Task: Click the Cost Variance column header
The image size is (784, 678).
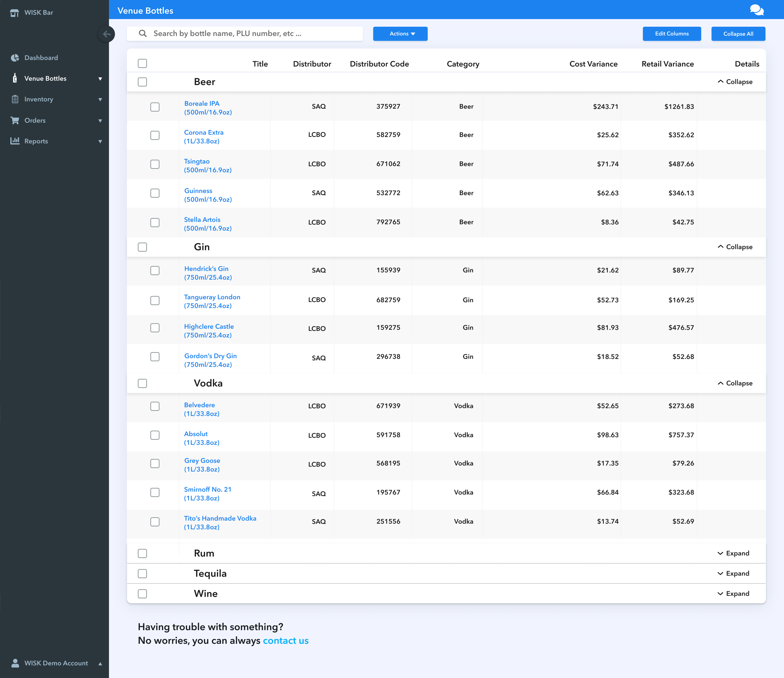Action: click(x=593, y=64)
